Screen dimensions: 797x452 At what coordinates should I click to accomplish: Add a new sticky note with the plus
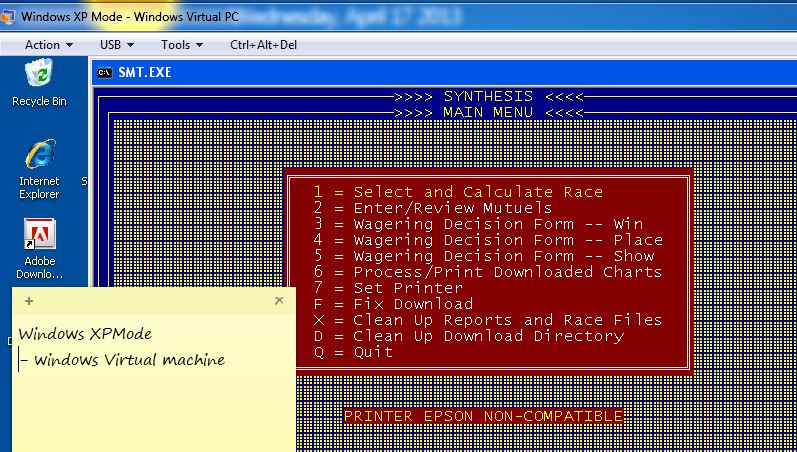[29, 301]
